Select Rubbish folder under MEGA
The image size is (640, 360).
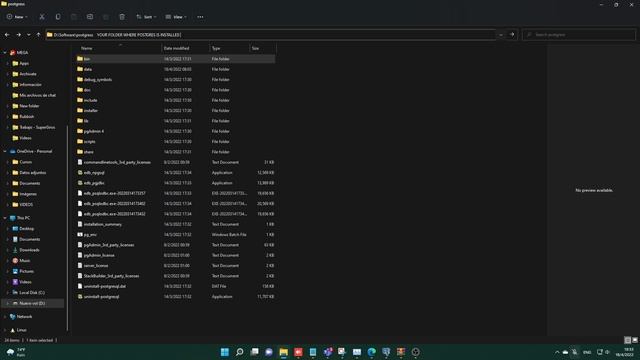click(27, 117)
